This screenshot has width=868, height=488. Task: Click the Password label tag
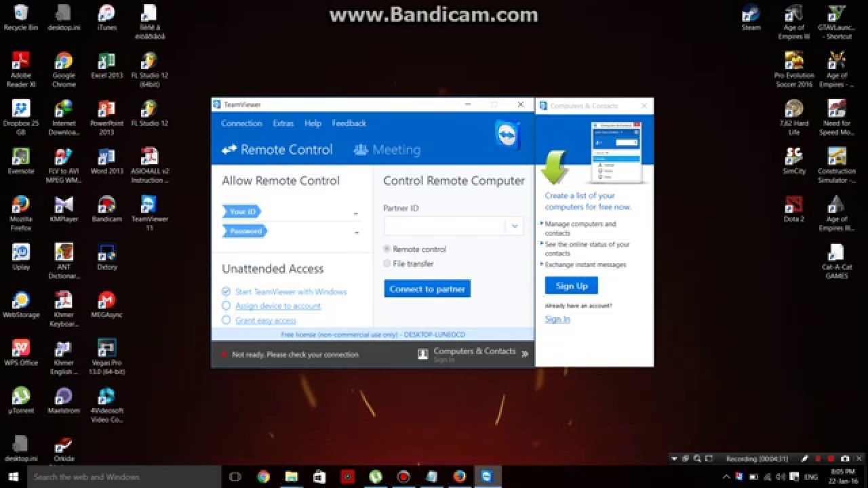(x=245, y=231)
